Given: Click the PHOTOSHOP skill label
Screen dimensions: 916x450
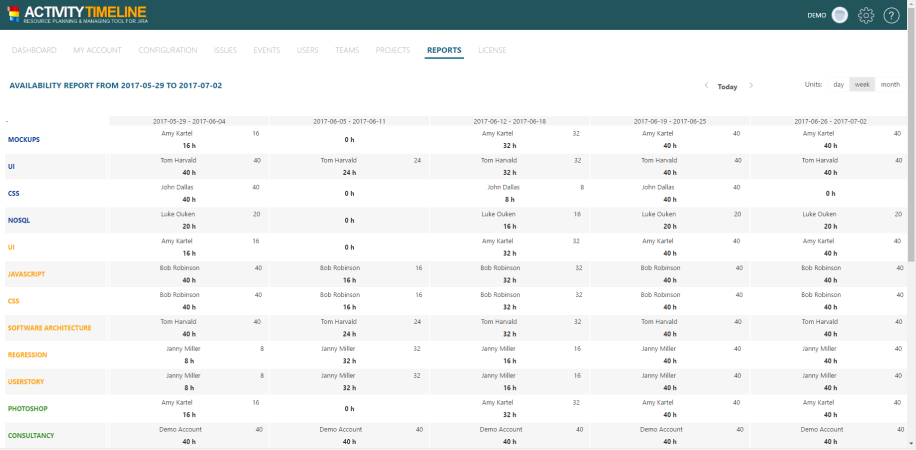Looking at the screenshot, I should point(28,409).
